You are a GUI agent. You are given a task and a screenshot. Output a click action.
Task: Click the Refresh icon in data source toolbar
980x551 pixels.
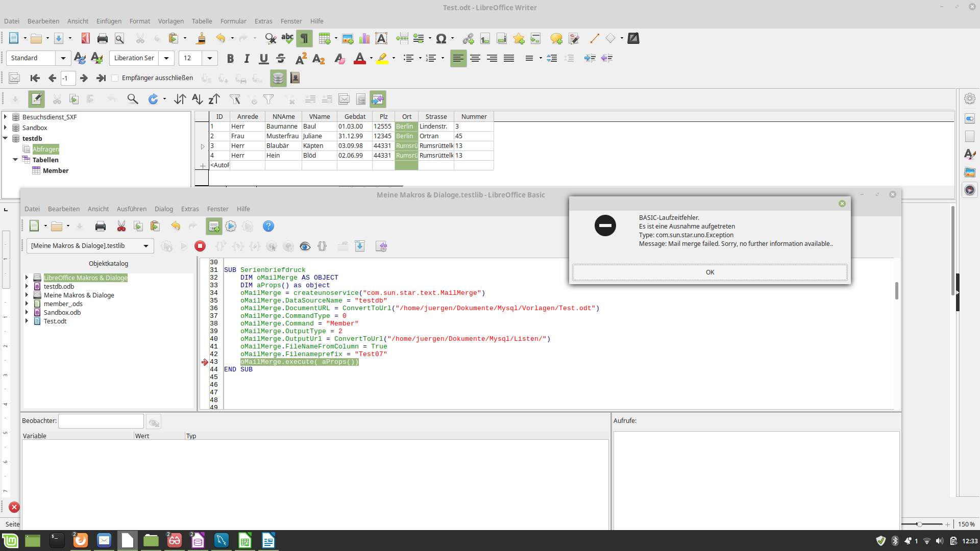(x=153, y=99)
